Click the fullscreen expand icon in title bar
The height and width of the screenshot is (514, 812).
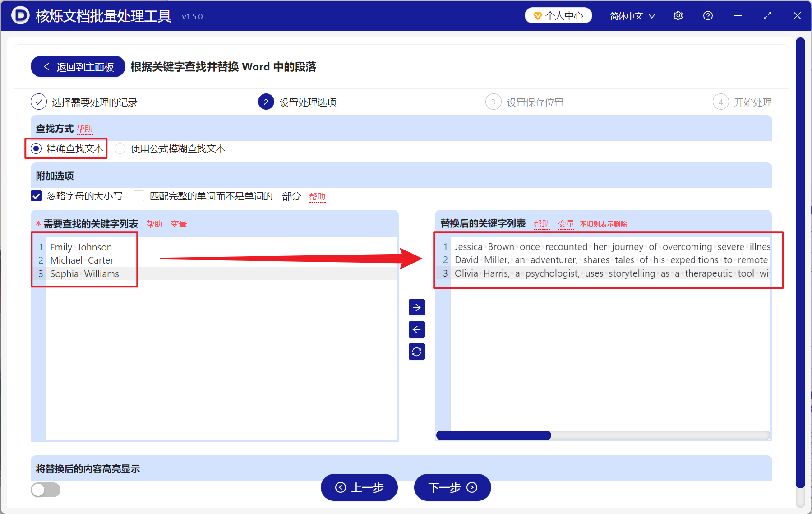(x=767, y=15)
